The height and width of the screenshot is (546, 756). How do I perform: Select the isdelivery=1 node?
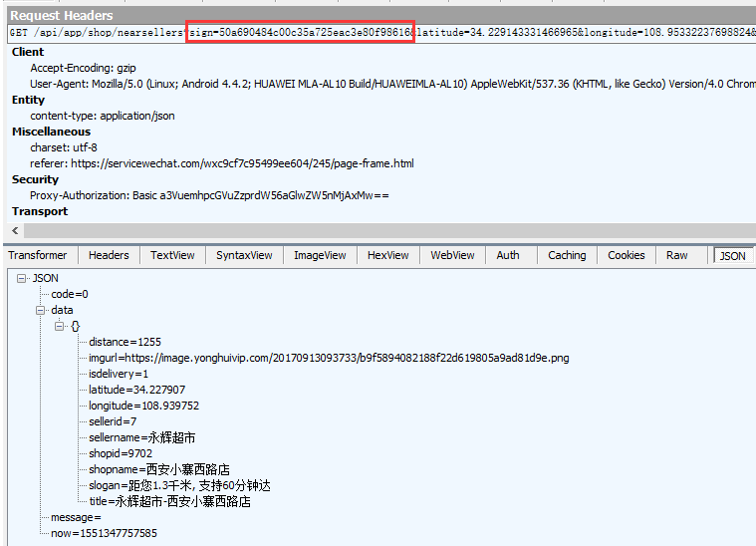pos(119,374)
